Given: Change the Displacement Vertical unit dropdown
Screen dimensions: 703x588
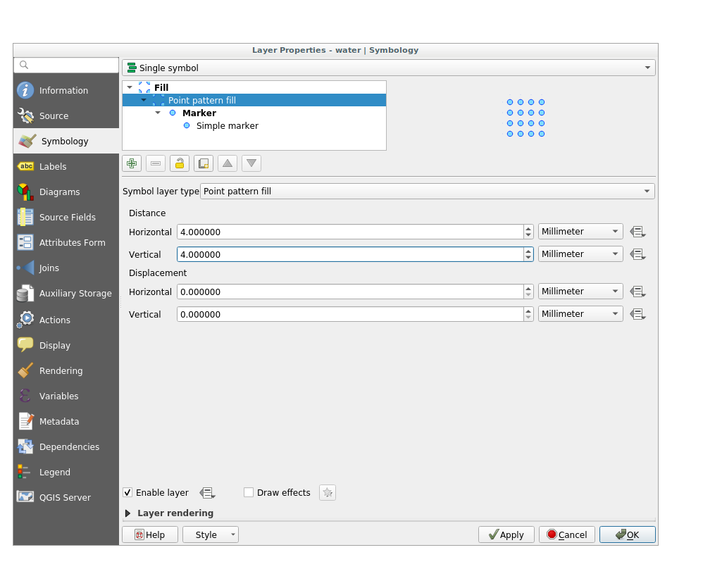Looking at the screenshot, I should (x=580, y=314).
